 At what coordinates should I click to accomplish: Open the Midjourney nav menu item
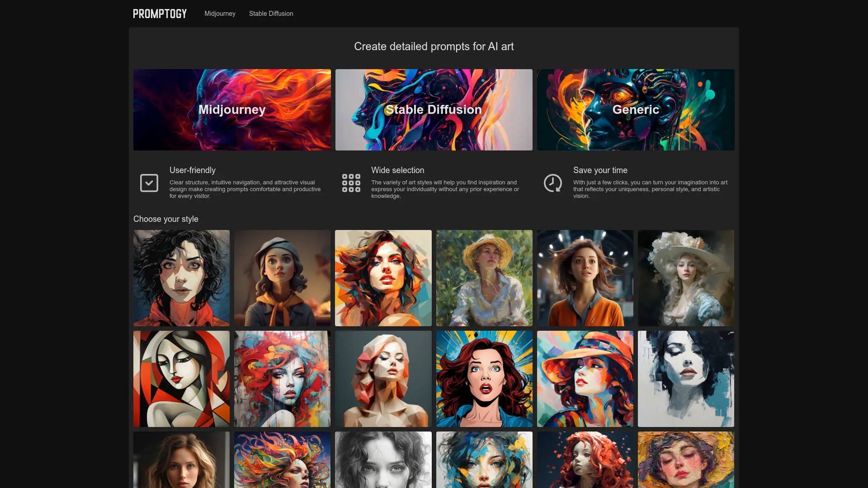[220, 14]
